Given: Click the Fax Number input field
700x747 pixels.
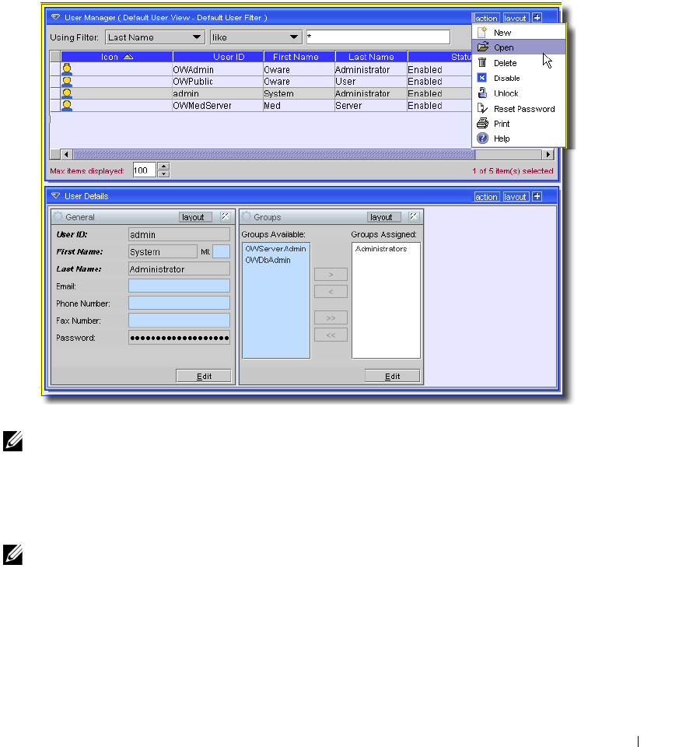Looking at the screenshot, I should pyautogui.click(x=179, y=320).
